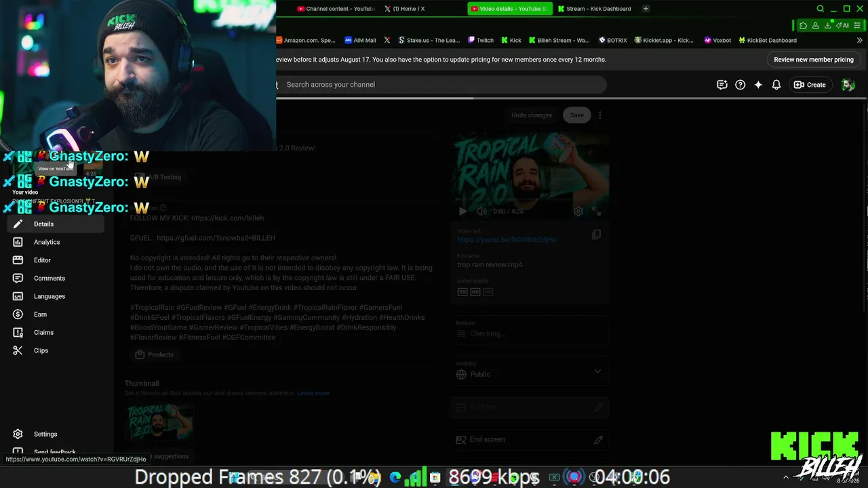Copy the video link
The image size is (868, 488).
click(597, 235)
